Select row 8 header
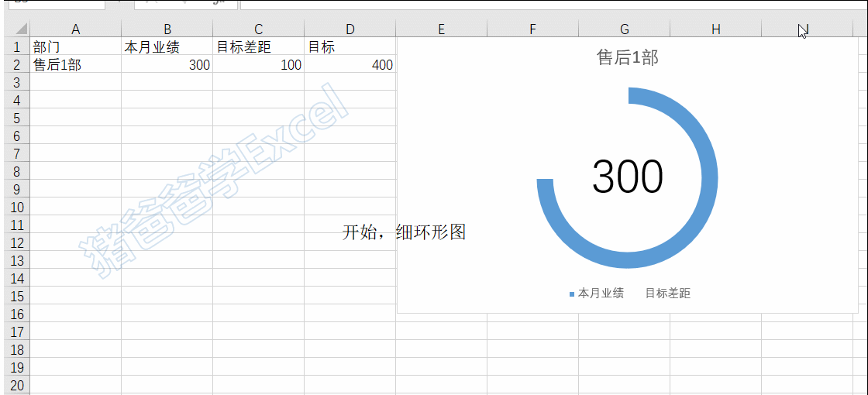This screenshot has height=395, width=868. 16,171
